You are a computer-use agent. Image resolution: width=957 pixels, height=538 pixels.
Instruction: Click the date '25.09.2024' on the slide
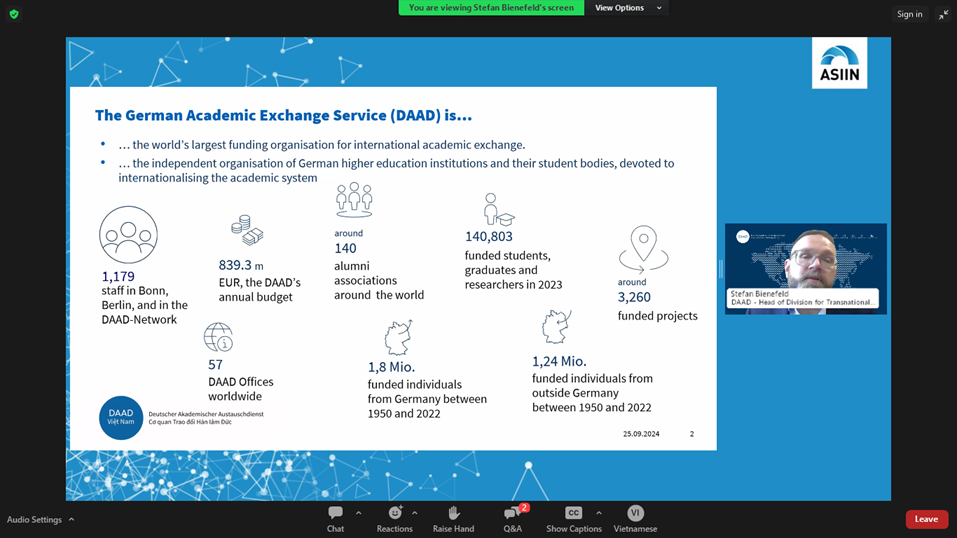[x=641, y=434]
